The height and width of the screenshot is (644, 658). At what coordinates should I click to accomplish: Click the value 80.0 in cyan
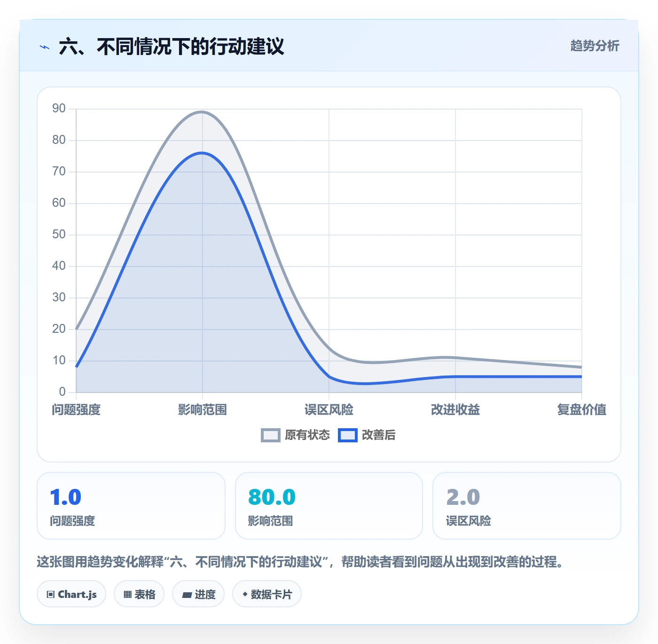pos(272,497)
